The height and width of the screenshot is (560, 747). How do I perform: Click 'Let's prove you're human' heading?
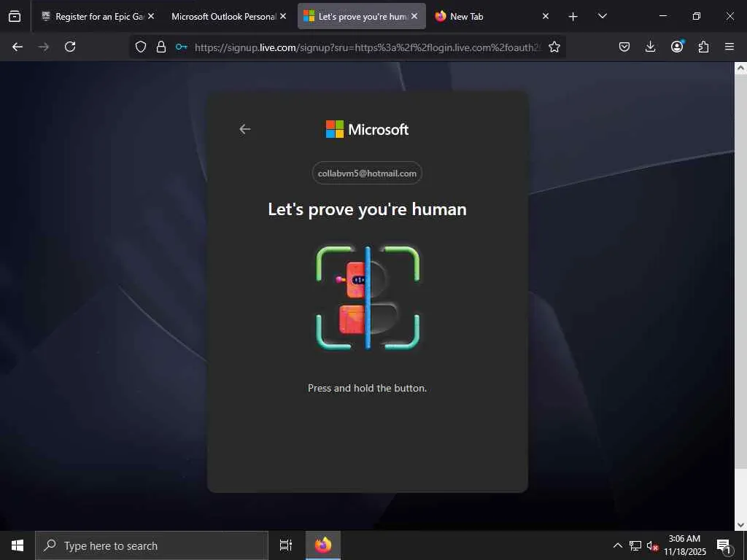pos(367,209)
